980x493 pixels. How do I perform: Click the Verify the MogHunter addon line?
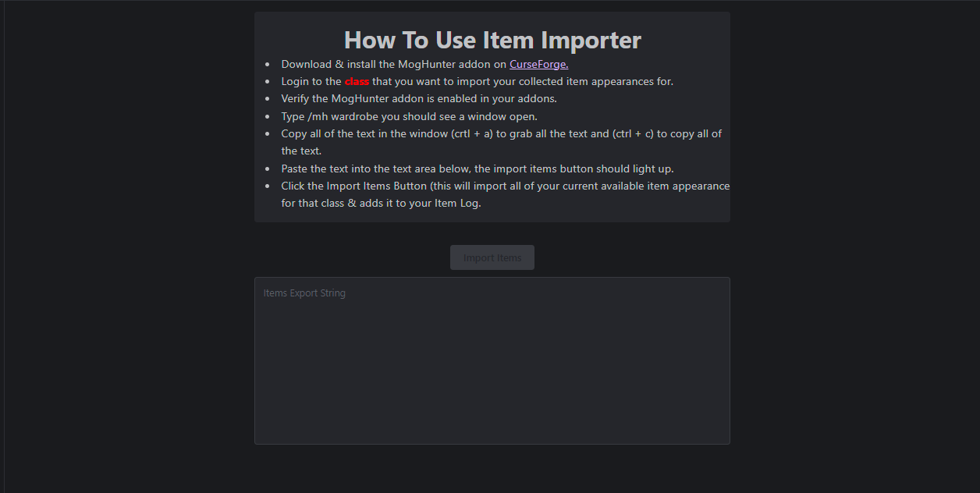click(419, 98)
